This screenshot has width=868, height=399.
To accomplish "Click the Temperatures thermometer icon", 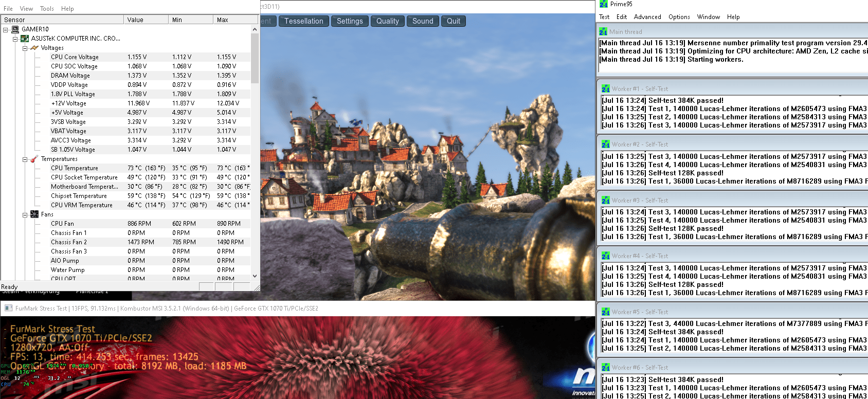I will [x=34, y=159].
